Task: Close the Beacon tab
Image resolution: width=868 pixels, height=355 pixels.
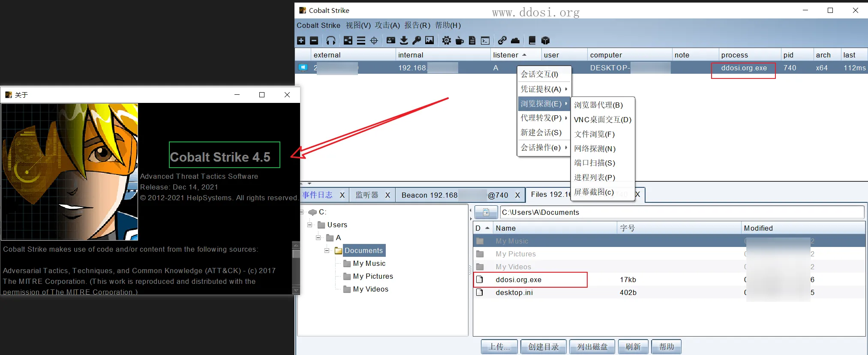Action: click(517, 195)
